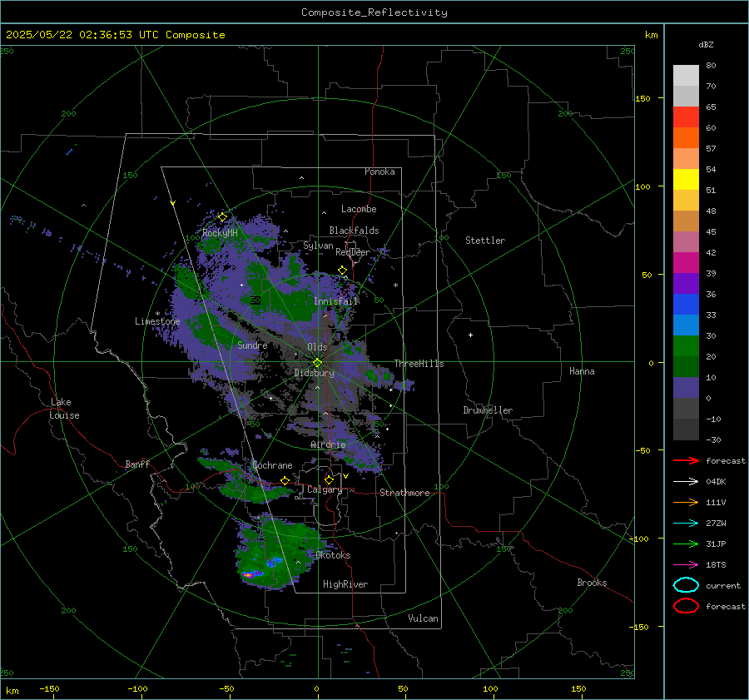This screenshot has height=700, width=749.
Task: Click the Innisfail city label
Action: 335,301
